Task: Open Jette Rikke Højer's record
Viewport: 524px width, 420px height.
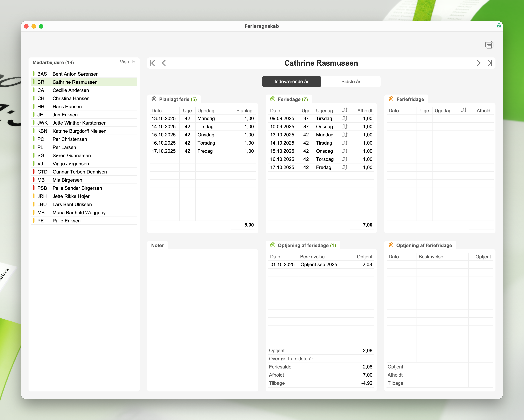Action: [71, 196]
